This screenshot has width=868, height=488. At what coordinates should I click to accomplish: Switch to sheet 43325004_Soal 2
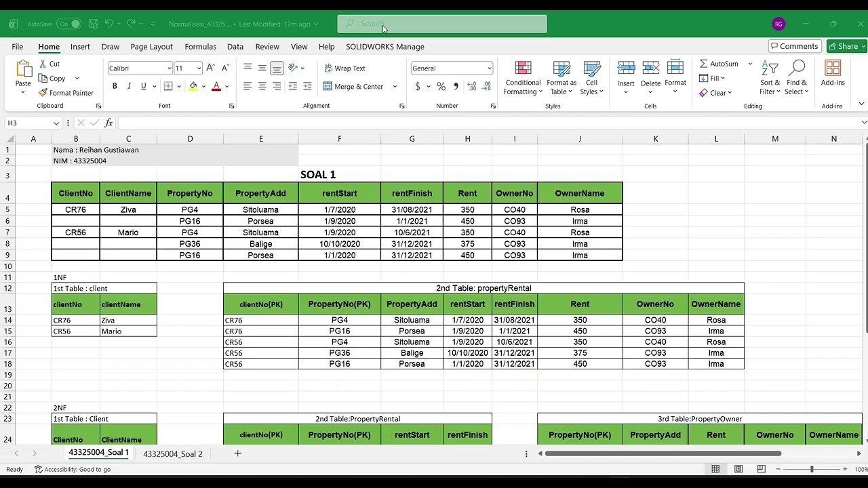(x=173, y=453)
